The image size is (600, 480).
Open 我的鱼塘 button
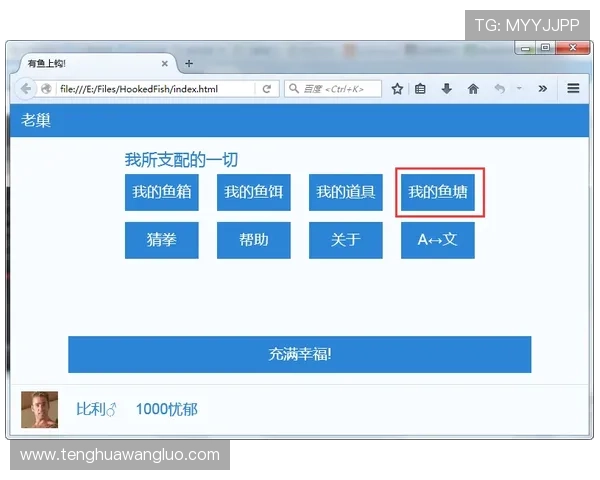[438, 192]
